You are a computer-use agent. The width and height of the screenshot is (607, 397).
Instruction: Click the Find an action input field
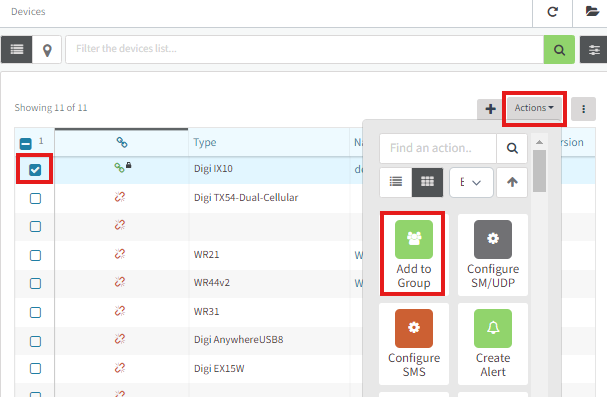click(438, 148)
